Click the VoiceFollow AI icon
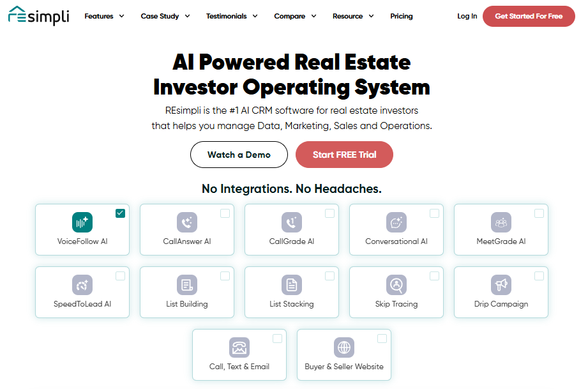The height and width of the screenshot is (389, 588). tap(82, 222)
